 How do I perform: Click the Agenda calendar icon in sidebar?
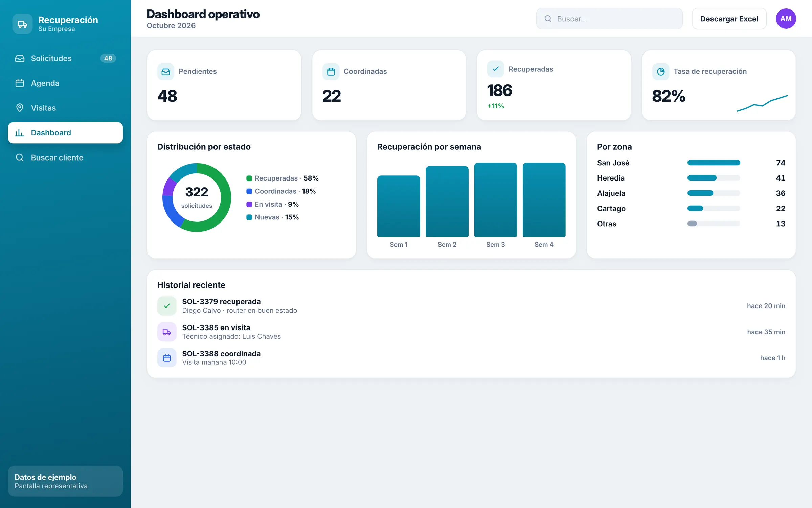pyautogui.click(x=20, y=83)
